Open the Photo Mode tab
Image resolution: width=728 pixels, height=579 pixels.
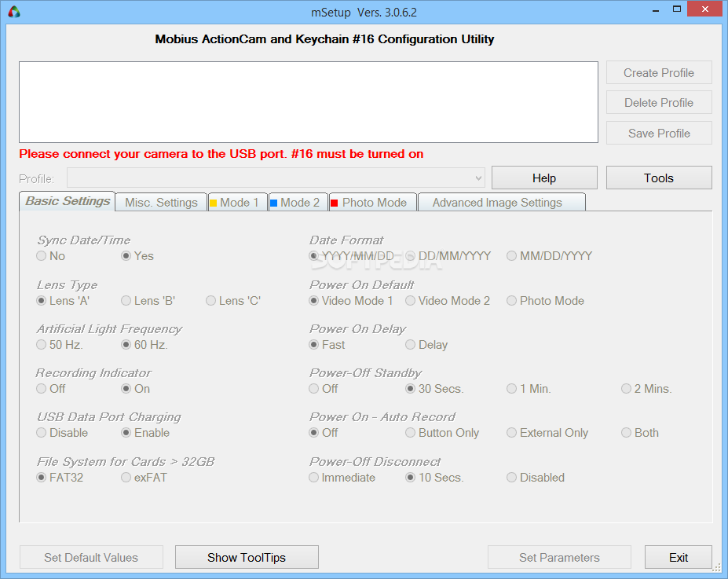[x=373, y=203]
